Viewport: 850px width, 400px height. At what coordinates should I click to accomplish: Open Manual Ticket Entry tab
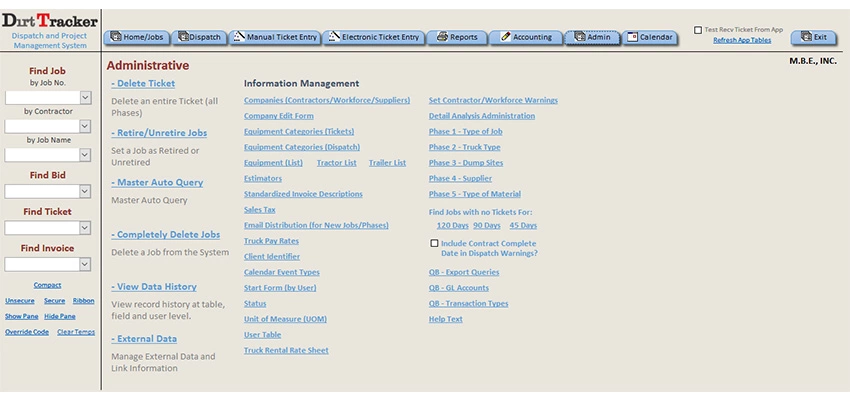point(275,37)
